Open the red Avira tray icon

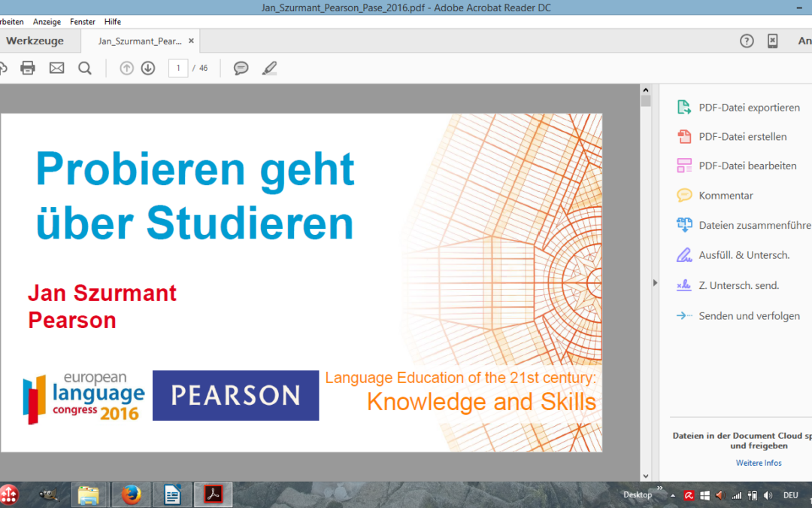tap(689, 495)
